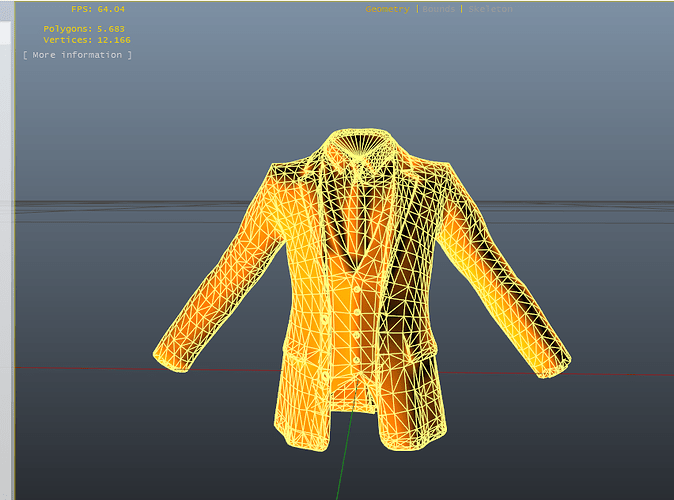Click the left side panel strip
Screen dimensions: 674x500
tap(6, 258)
